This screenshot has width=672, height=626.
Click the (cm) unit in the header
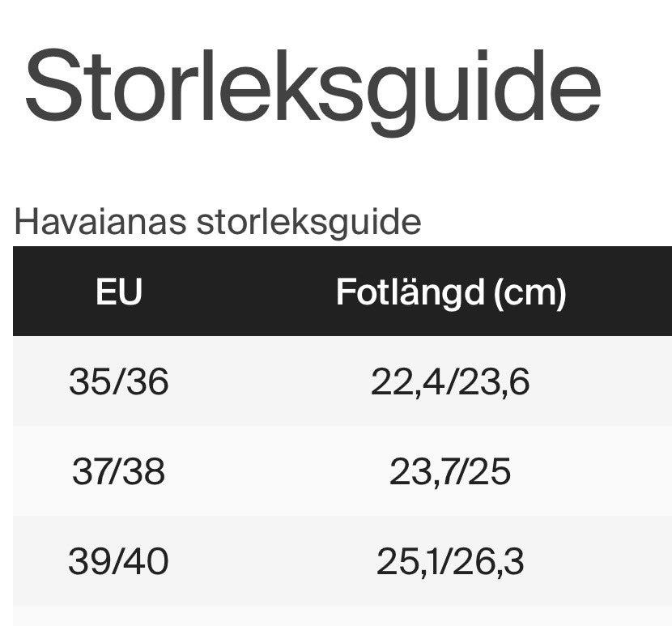tap(530, 293)
